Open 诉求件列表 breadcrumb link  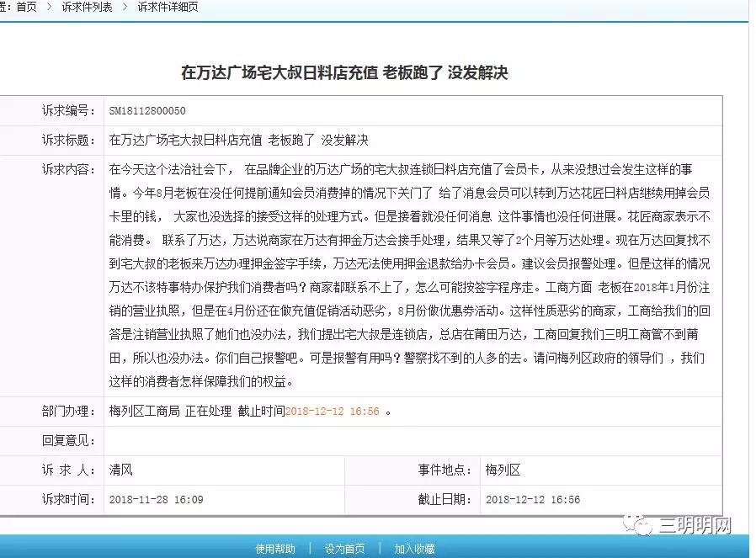(x=88, y=7)
